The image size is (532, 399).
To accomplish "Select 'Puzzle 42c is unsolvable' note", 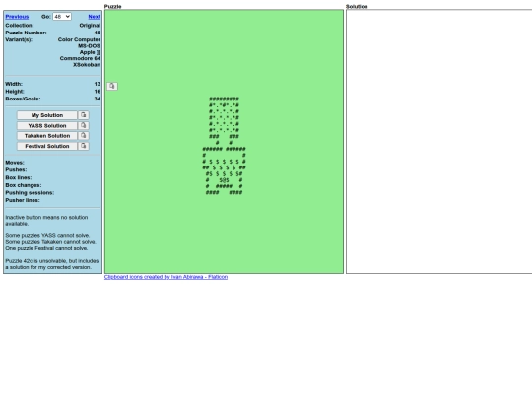I will (52, 264).
